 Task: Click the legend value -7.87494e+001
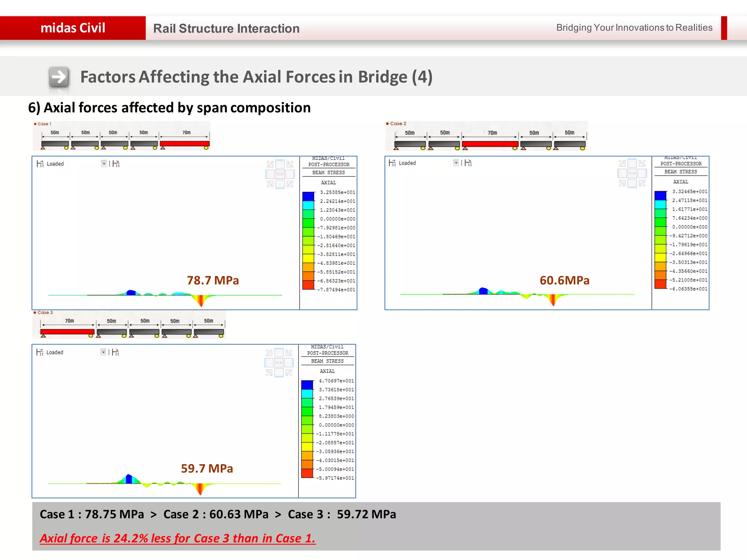pos(336,289)
